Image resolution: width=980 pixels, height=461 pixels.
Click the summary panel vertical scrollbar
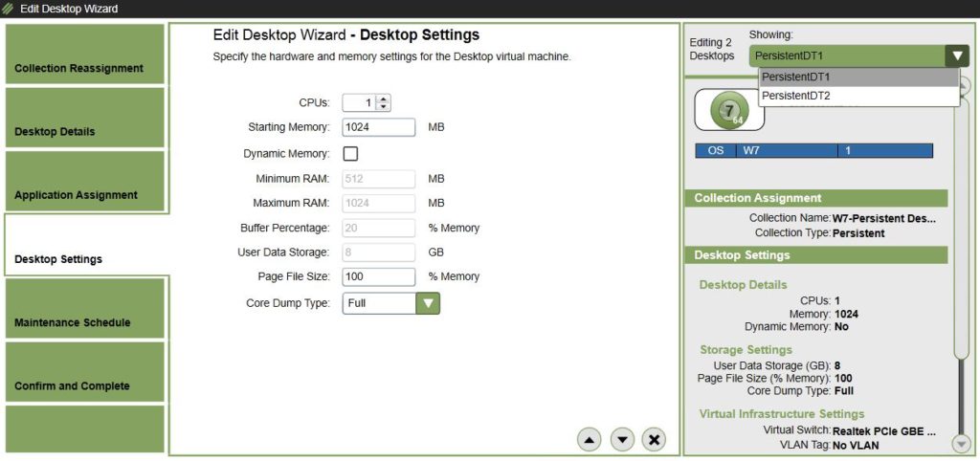pos(961,262)
